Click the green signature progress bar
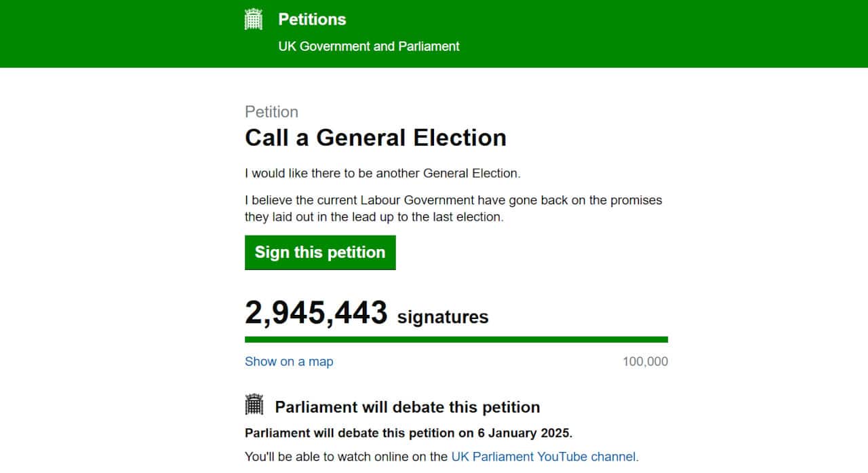 (456, 339)
